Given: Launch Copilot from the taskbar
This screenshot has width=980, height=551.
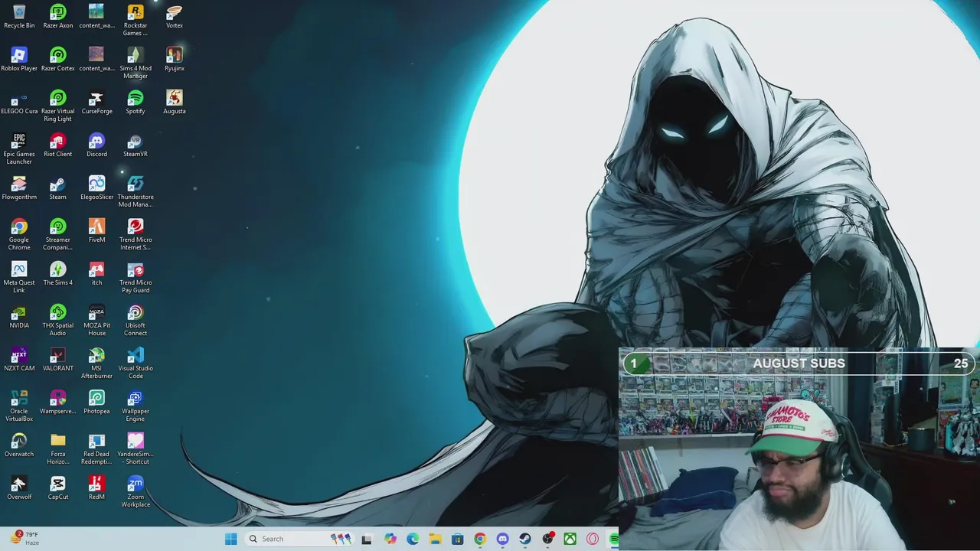Looking at the screenshot, I should pyautogui.click(x=390, y=539).
